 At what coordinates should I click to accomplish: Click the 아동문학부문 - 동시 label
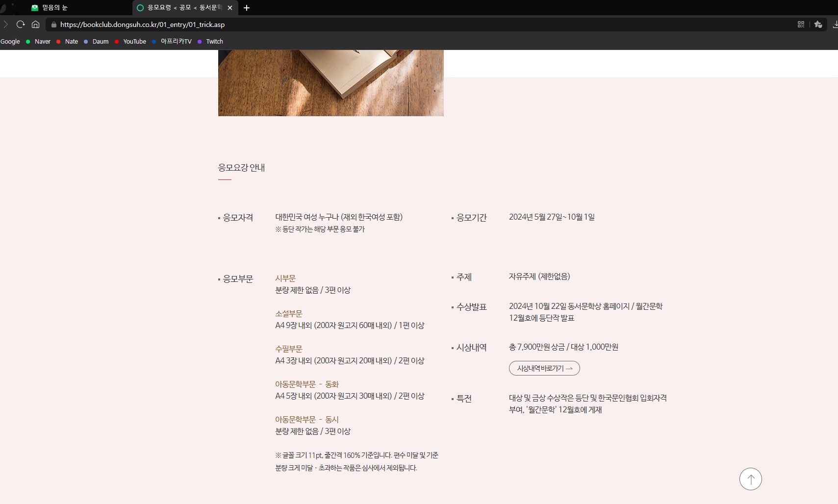(307, 420)
